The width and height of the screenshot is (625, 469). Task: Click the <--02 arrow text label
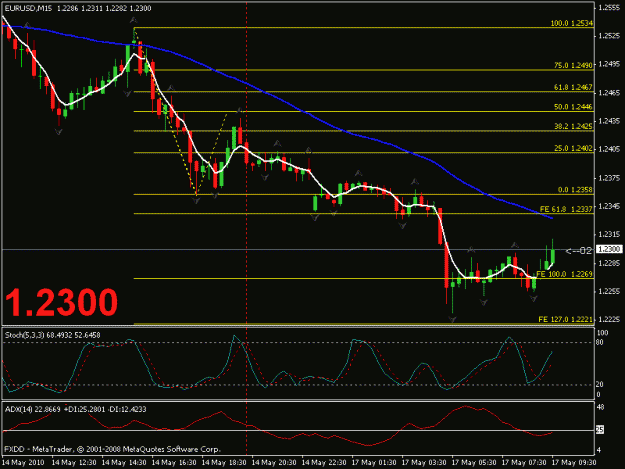click(579, 251)
